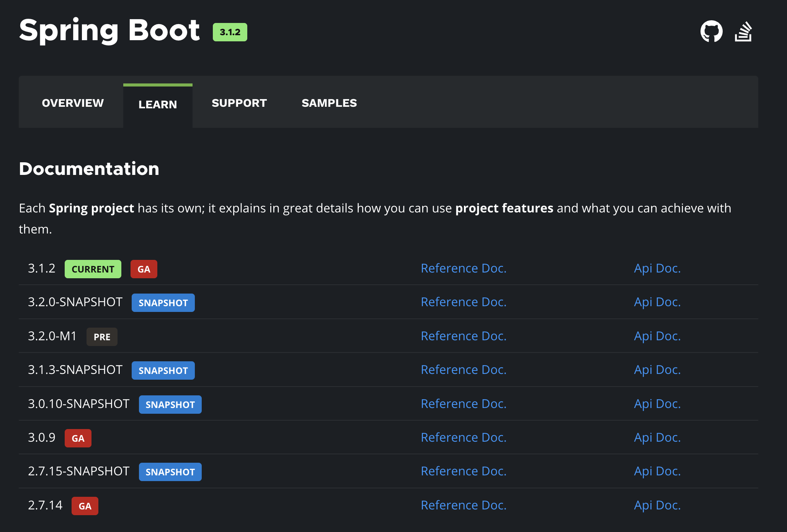Open the GitHub repository icon
The image size is (787, 532).
[711, 31]
